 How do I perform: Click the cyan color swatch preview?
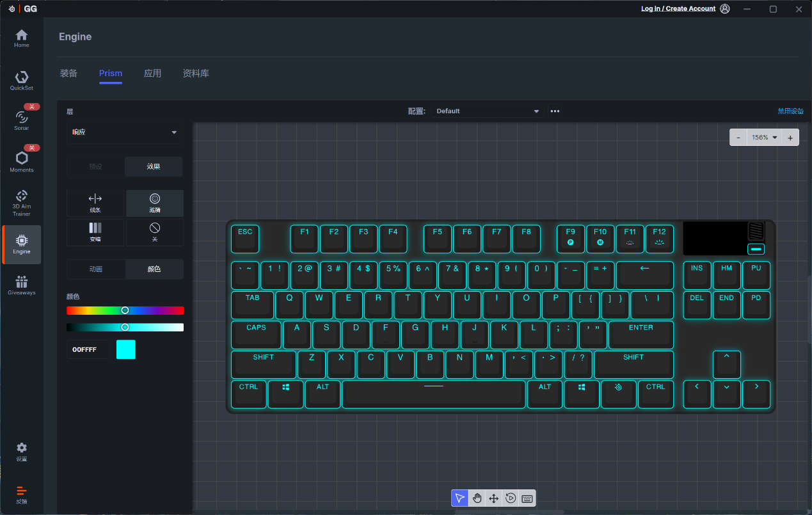[126, 350]
